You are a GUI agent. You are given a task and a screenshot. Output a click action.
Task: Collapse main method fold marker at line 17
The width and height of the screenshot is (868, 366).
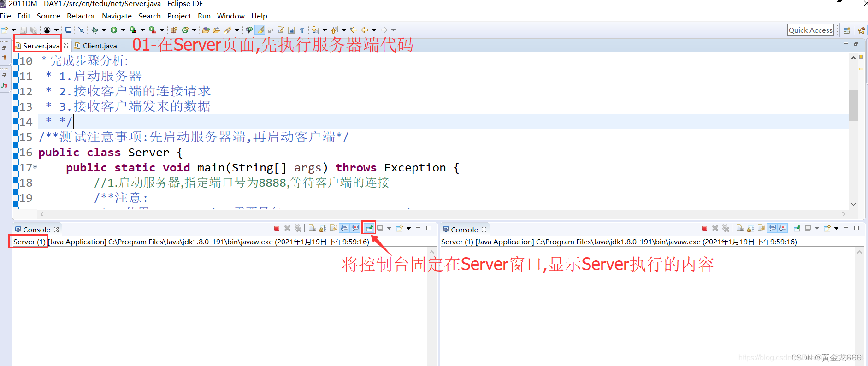click(x=35, y=167)
